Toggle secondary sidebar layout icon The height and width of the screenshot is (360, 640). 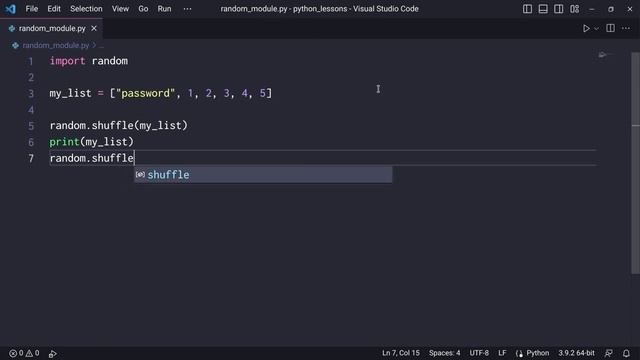click(558, 9)
